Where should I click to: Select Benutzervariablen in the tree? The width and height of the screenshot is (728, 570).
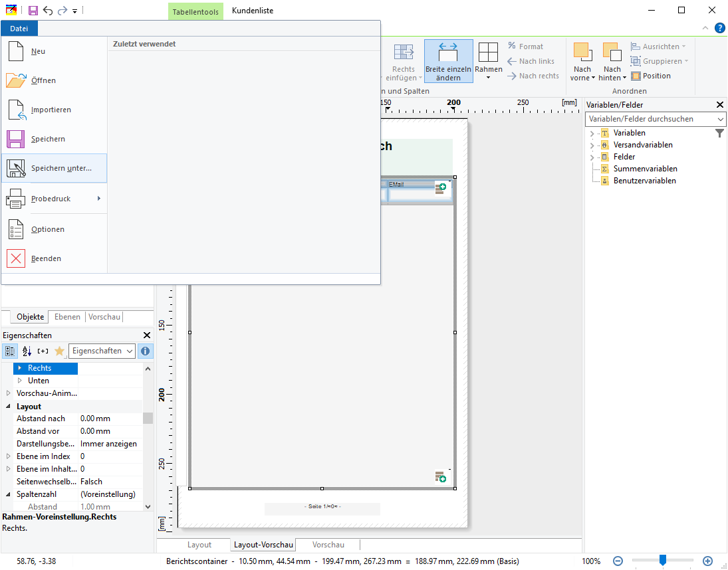(x=644, y=181)
